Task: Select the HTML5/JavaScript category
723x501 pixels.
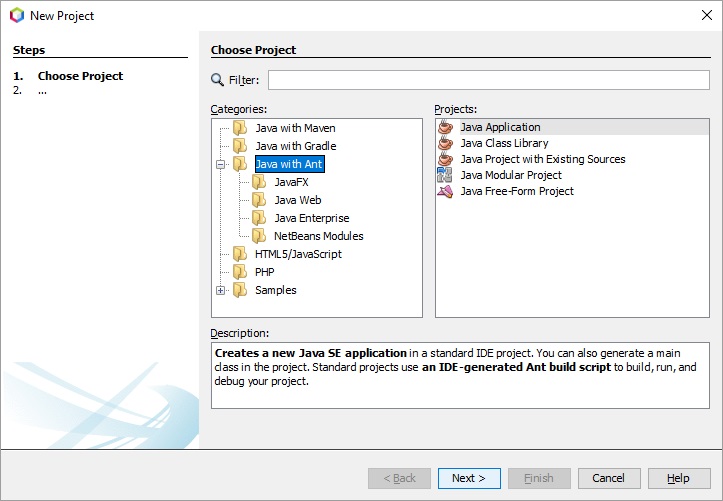Action: (x=298, y=253)
